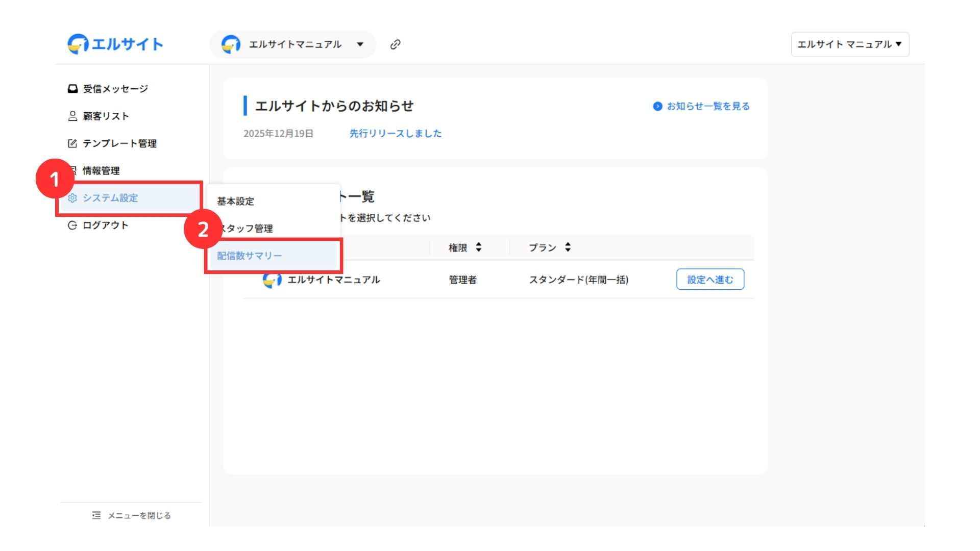Sort table by 権限 column arrows
The height and width of the screenshot is (551, 980).
coord(478,247)
